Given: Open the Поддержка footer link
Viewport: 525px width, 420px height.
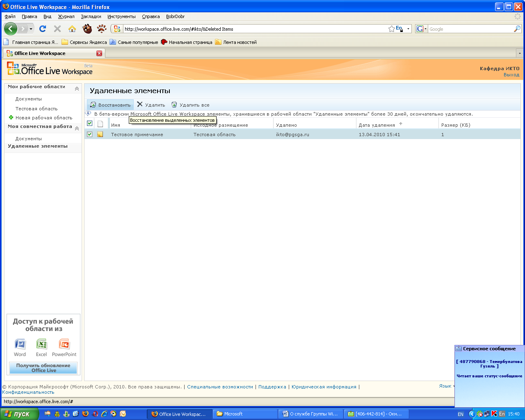Looking at the screenshot, I should [272, 387].
